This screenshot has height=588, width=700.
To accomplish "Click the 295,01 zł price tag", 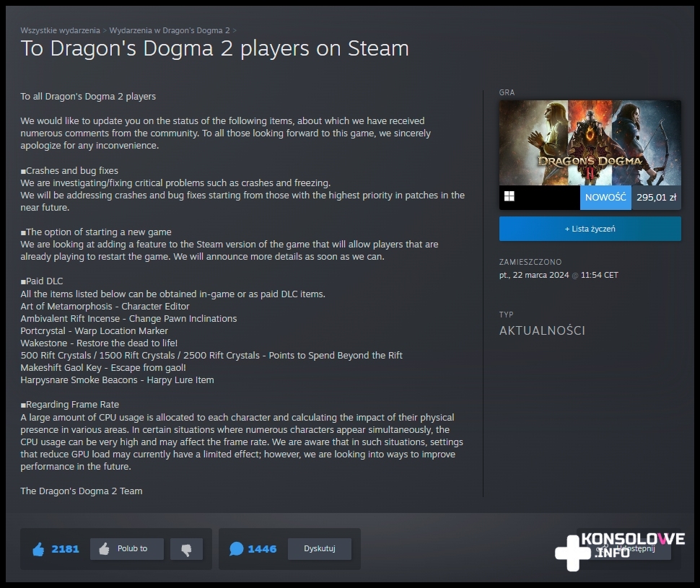I will click(x=656, y=198).
